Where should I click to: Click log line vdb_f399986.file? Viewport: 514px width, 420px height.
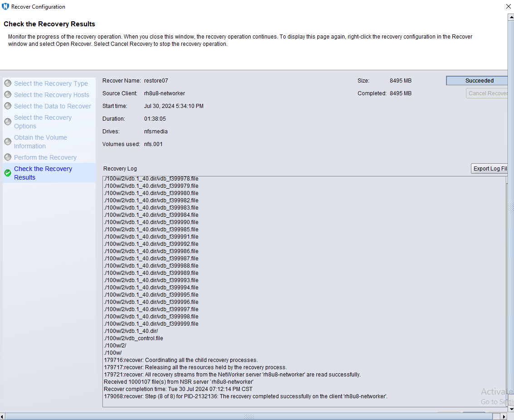(x=151, y=251)
